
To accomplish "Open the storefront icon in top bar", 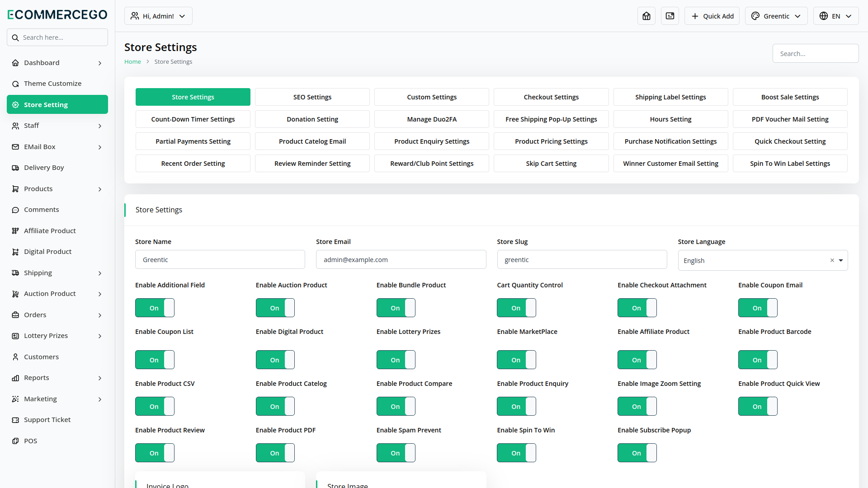I will click(646, 16).
